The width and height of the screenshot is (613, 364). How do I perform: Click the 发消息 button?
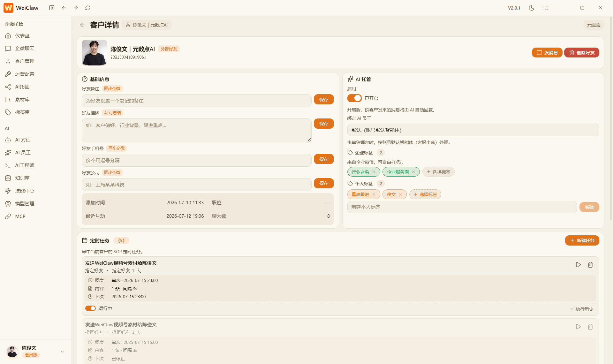click(547, 53)
